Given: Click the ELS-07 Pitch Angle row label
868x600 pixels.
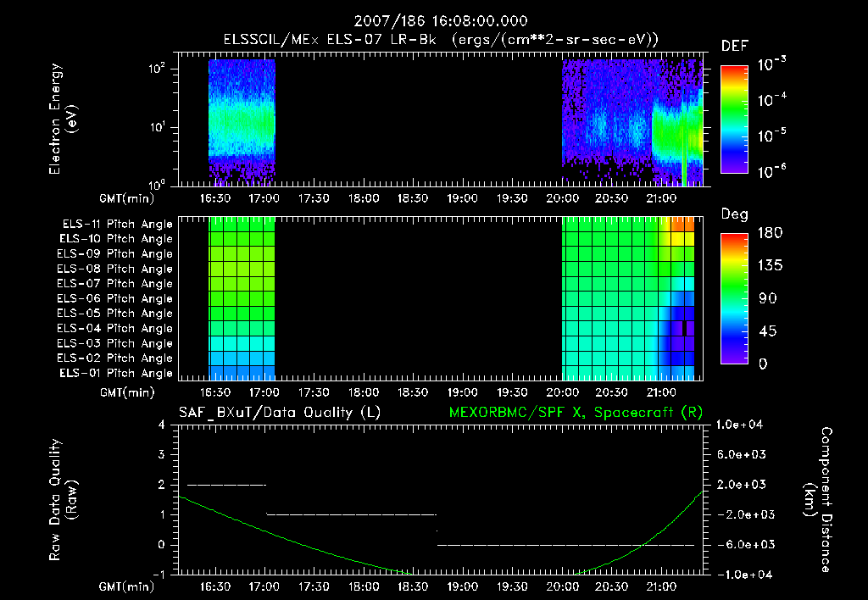Looking at the screenshot, I should 114,283.
